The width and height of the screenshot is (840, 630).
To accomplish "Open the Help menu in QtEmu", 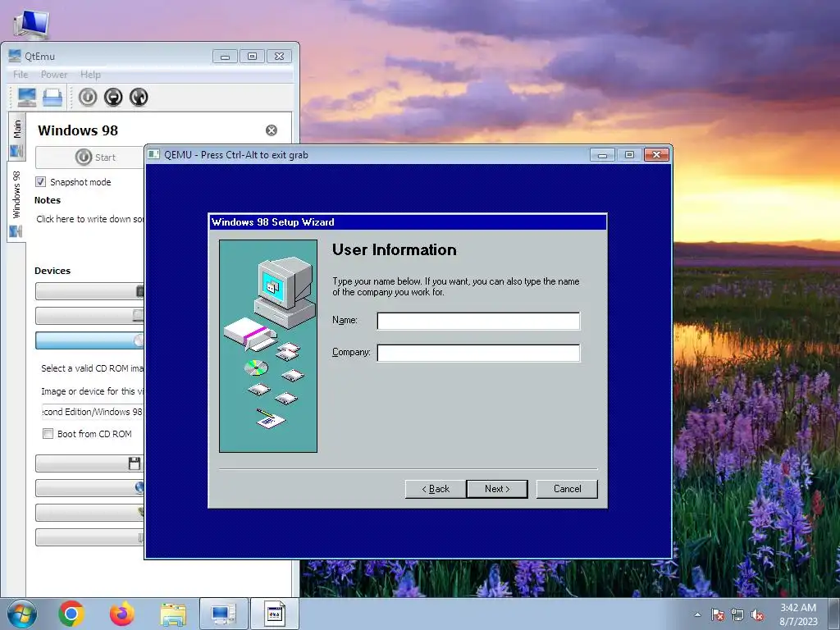I will coord(90,75).
